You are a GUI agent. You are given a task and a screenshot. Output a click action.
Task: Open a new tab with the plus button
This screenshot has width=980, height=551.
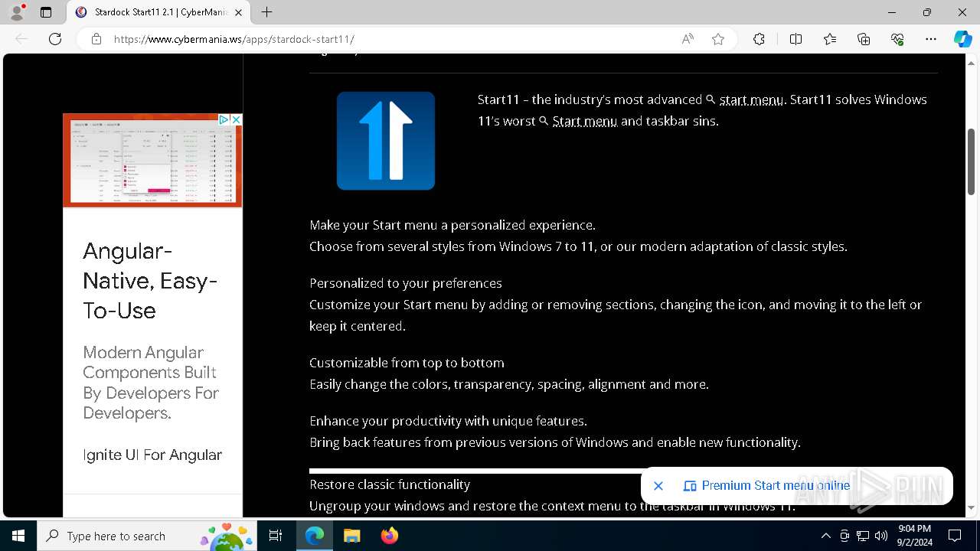266,12
